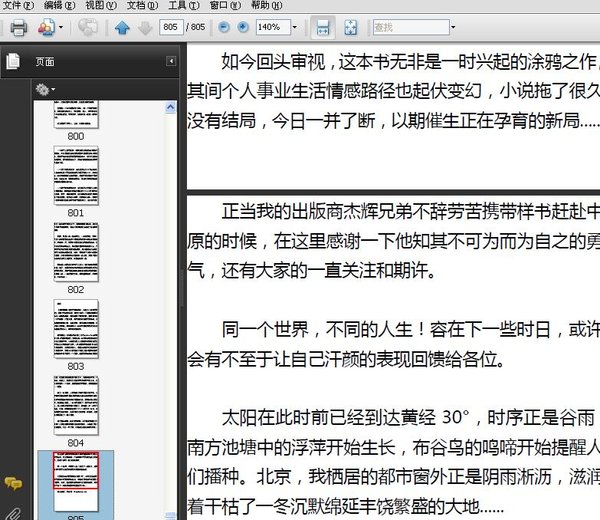Click the page number field showing 805
Image resolution: width=600 pixels, height=520 pixels.
click(171, 27)
